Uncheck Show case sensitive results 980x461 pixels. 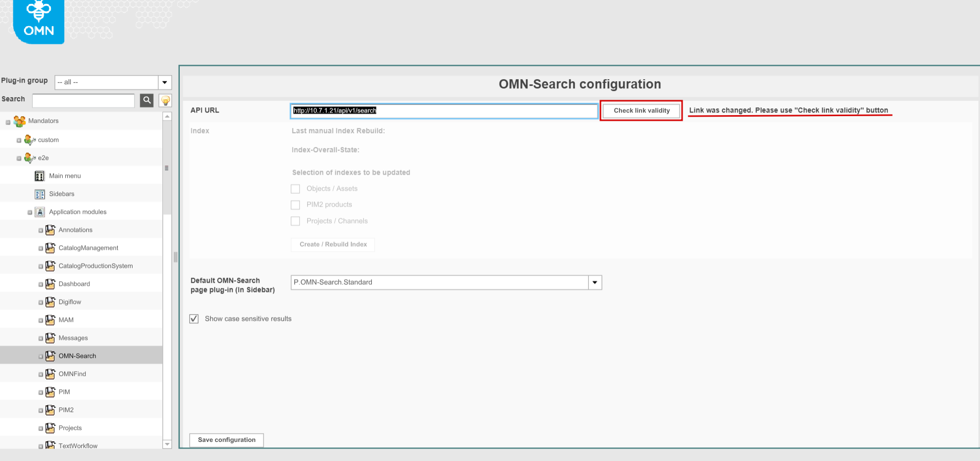point(194,319)
